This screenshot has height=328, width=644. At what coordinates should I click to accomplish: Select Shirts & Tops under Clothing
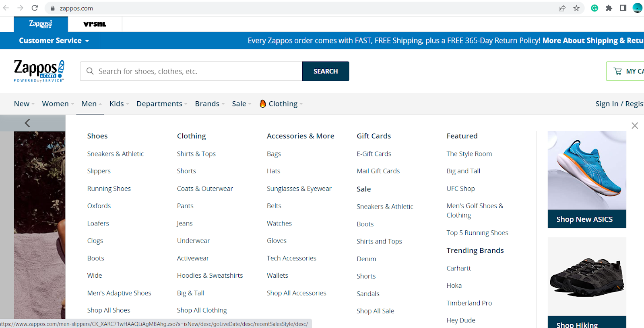point(196,154)
